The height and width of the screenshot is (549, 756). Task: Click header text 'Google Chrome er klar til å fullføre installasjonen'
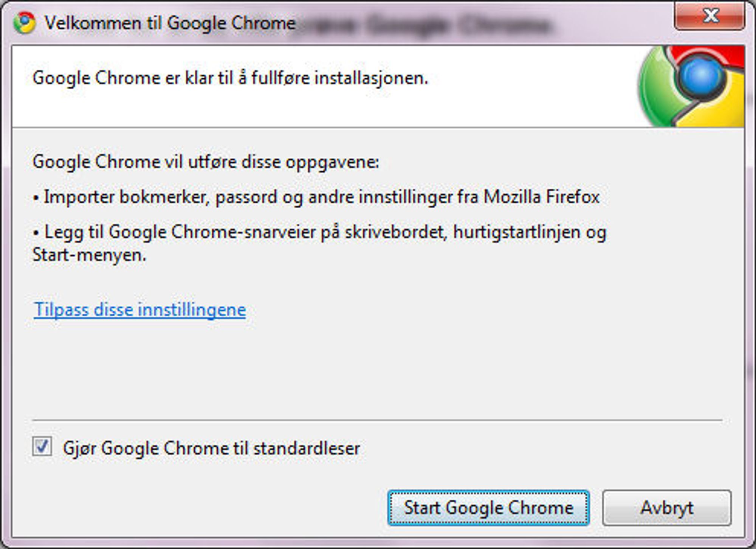pyautogui.click(x=230, y=78)
